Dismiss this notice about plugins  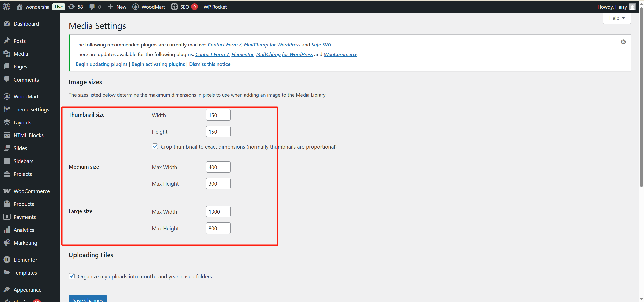(209, 64)
